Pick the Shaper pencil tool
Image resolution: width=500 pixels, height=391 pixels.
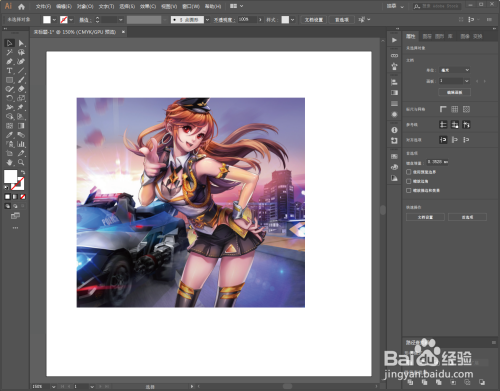9,89
